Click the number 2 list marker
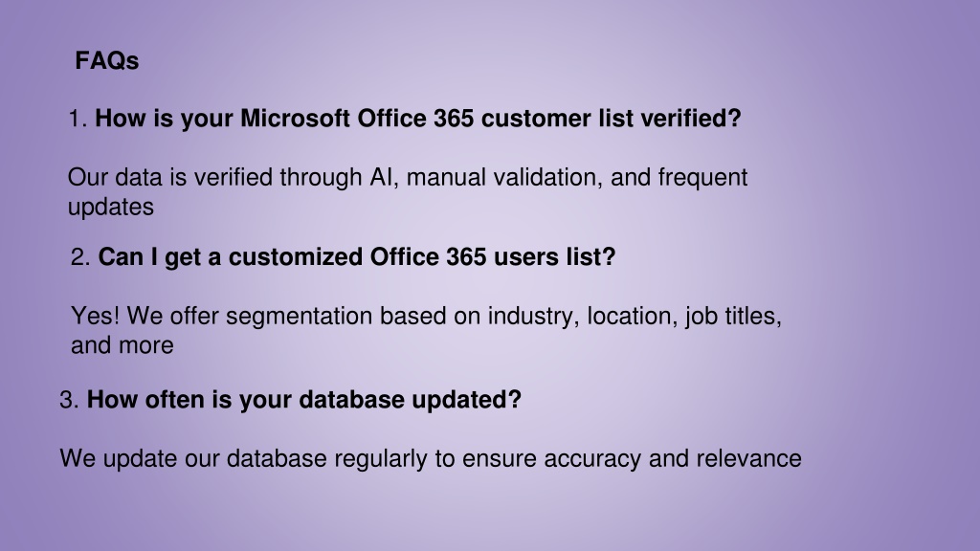This screenshot has height=551, width=980. [80, 256]
